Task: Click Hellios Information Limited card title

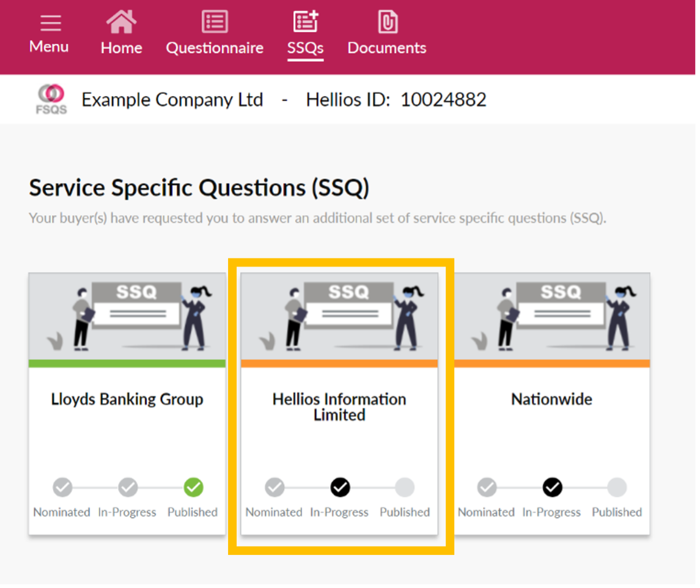Action: [339, 406]
